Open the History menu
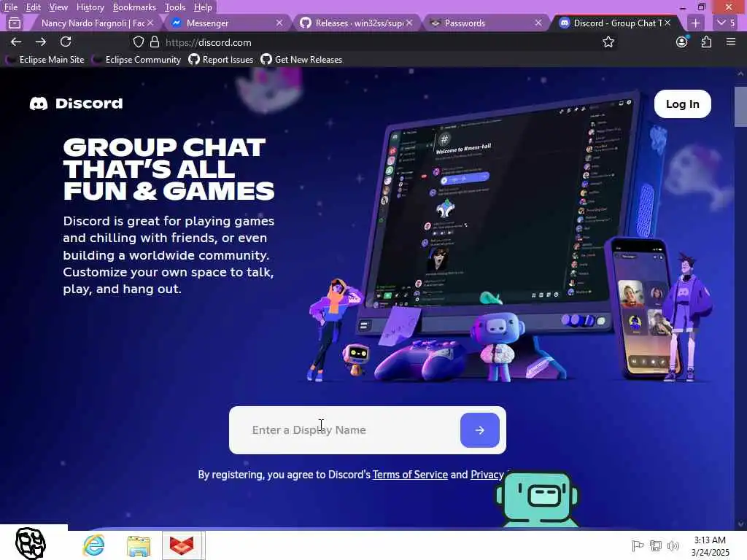 click(90, 7)
